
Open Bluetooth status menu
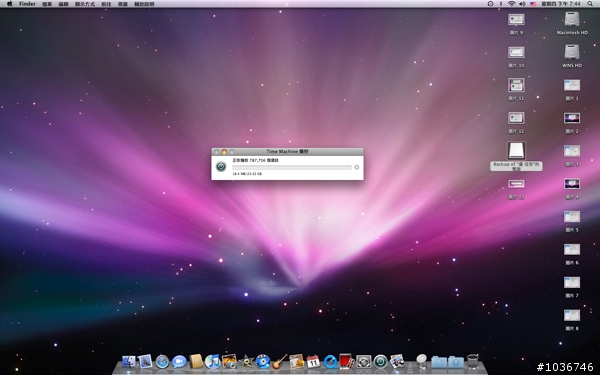501,4
